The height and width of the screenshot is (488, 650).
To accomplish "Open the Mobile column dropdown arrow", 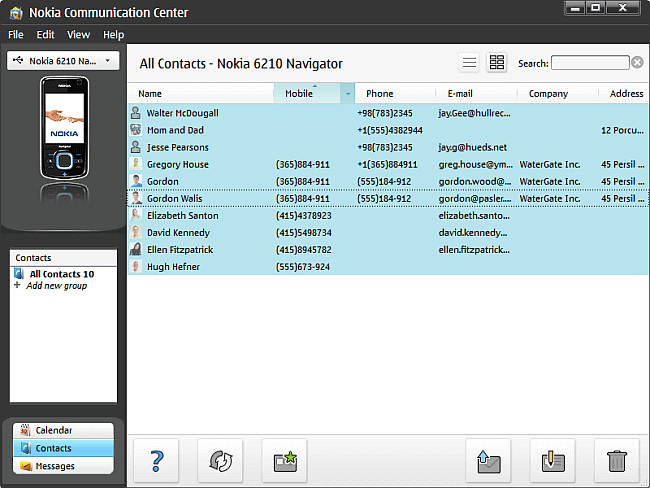I will [x=348, y=94].
